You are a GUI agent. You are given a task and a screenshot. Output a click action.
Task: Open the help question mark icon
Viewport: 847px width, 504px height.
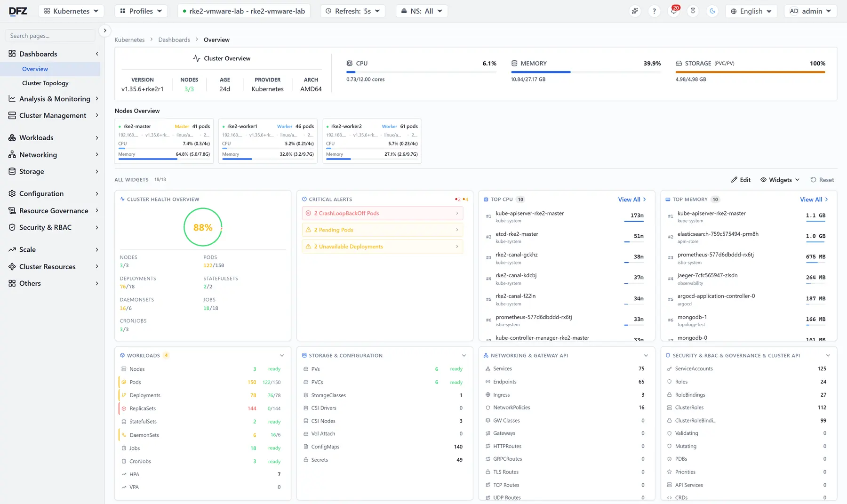tap(654, 11)
